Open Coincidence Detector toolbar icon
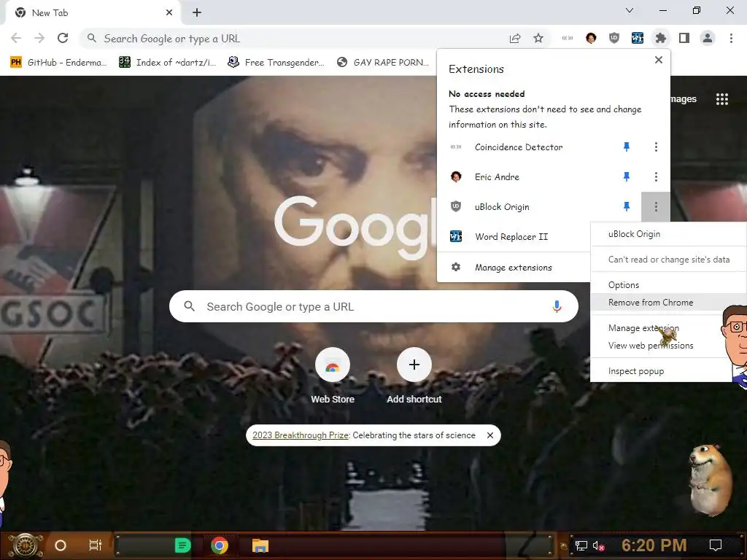The height and width of the screenshot is (560, 747). 568,38
